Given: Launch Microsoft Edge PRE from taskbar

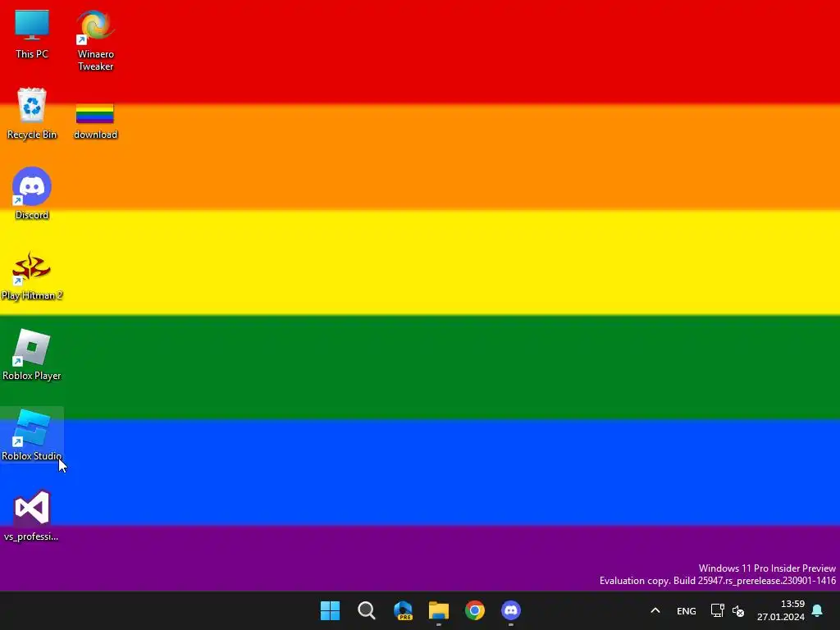Looking at the screenshot, I should click(x=403, y=610).
